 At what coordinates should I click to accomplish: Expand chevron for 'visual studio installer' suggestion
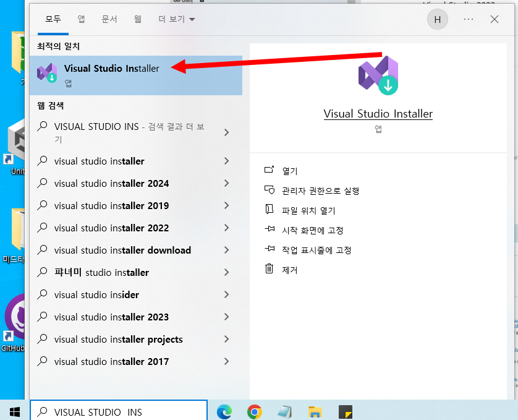pyautogui.click(x=227, y=161)
